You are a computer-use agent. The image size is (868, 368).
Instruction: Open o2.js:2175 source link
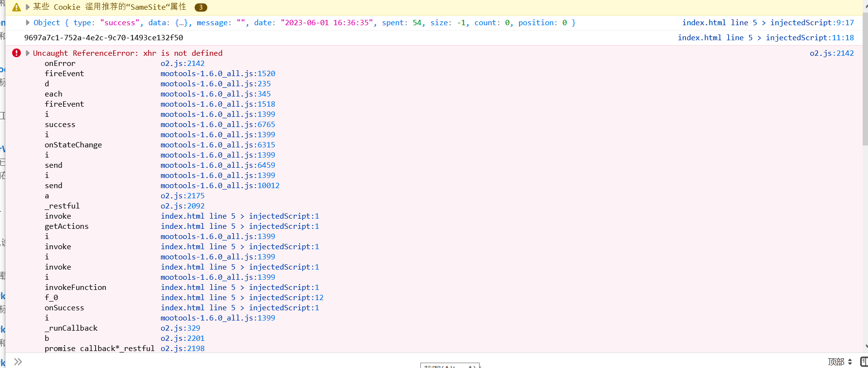(x=183, y=196)
